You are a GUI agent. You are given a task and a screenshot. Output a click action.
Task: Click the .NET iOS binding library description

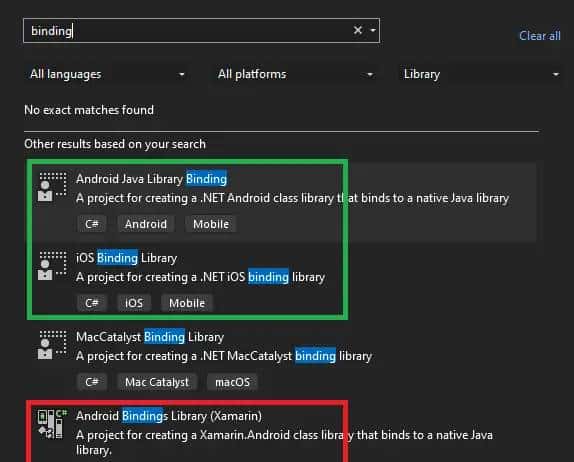point(201,277)
